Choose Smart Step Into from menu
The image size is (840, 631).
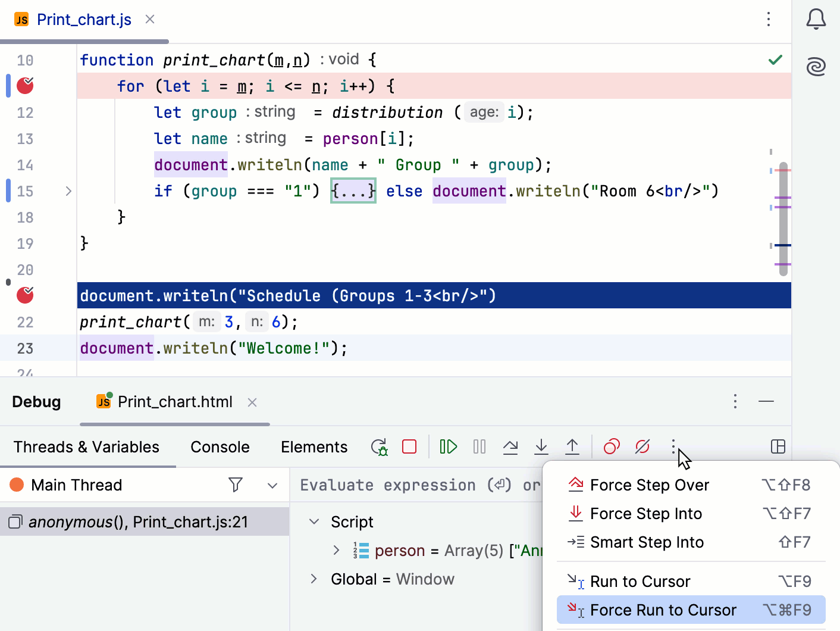[x=647, y=542]
